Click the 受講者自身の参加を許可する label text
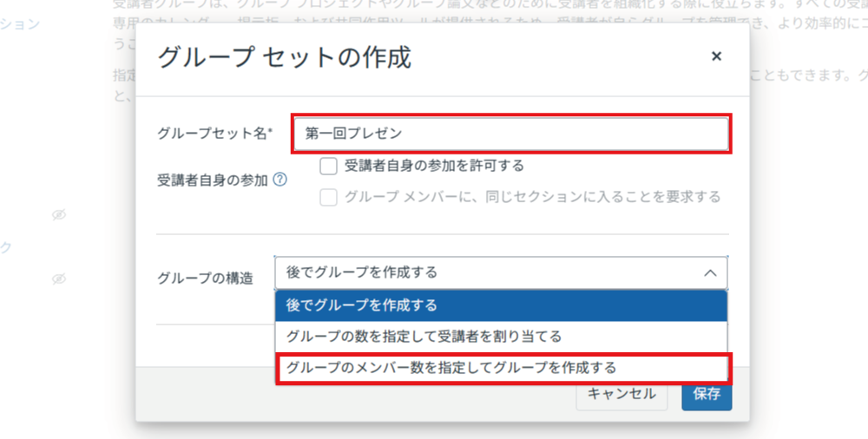The height and width of the screenshot is (439, 868). pyautogui.click(x=434, y=165)
